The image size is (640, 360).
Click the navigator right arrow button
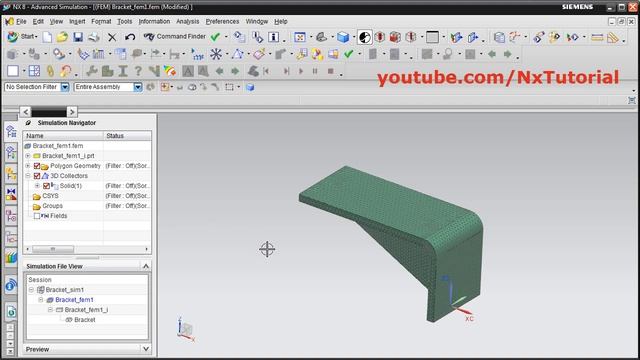coord(72,112)
